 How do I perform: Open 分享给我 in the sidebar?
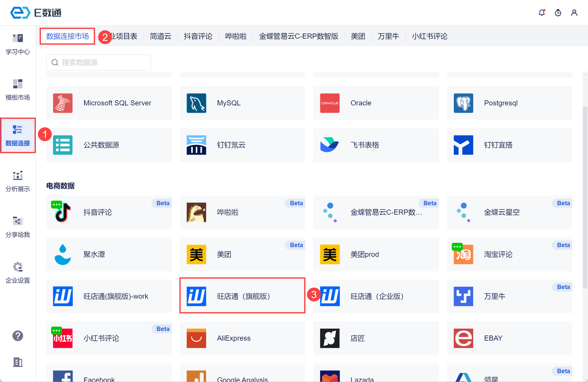[x=18, y=227]
